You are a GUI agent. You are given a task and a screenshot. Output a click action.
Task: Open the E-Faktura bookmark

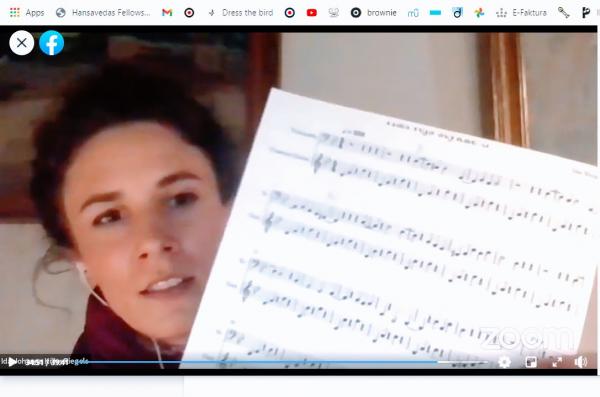point(521,13)
